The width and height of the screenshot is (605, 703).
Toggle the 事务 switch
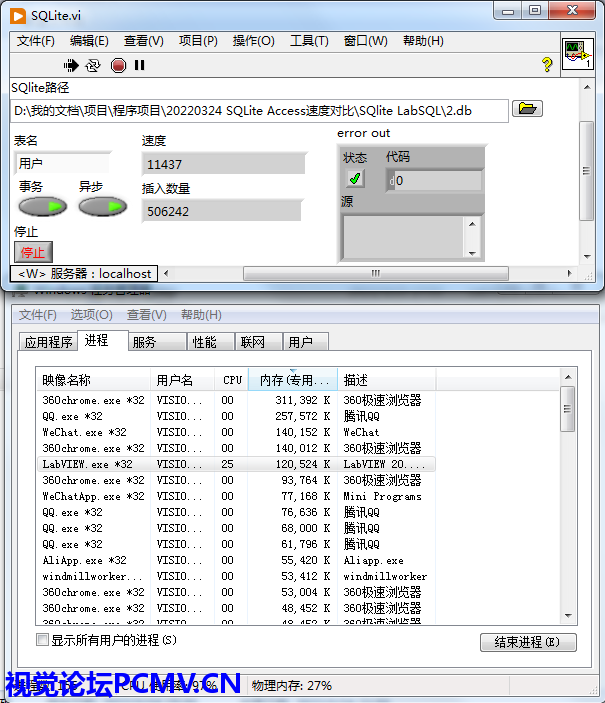(42, 207)
